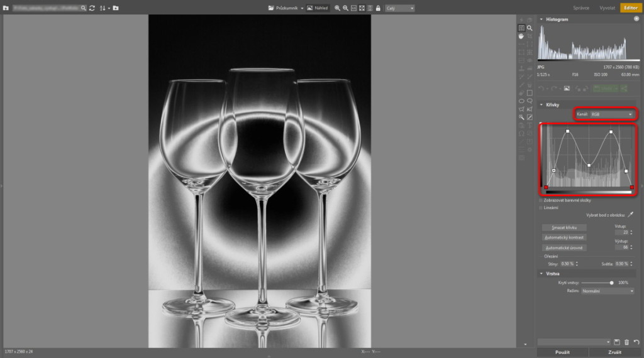This screenshot has height=358, width=644.
Task: Click the polygonal lasso tool
Action: [521, 109]
